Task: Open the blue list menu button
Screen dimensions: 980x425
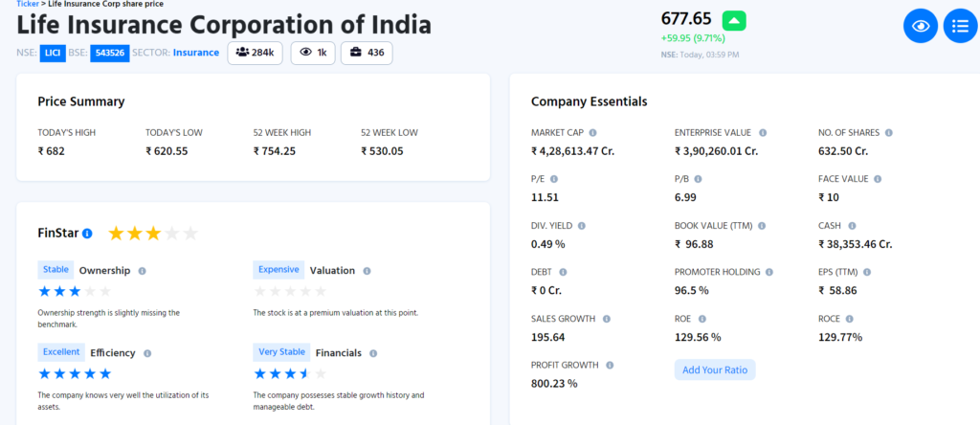Action: 960,26
